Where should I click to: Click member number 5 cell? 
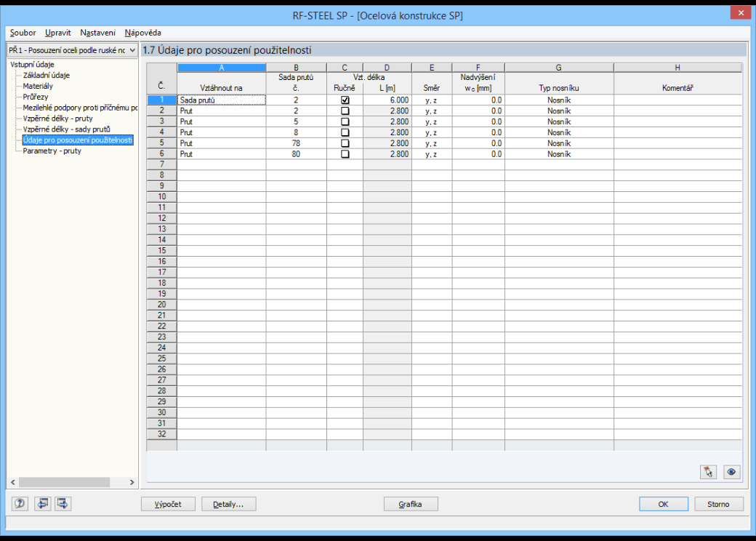296,121
